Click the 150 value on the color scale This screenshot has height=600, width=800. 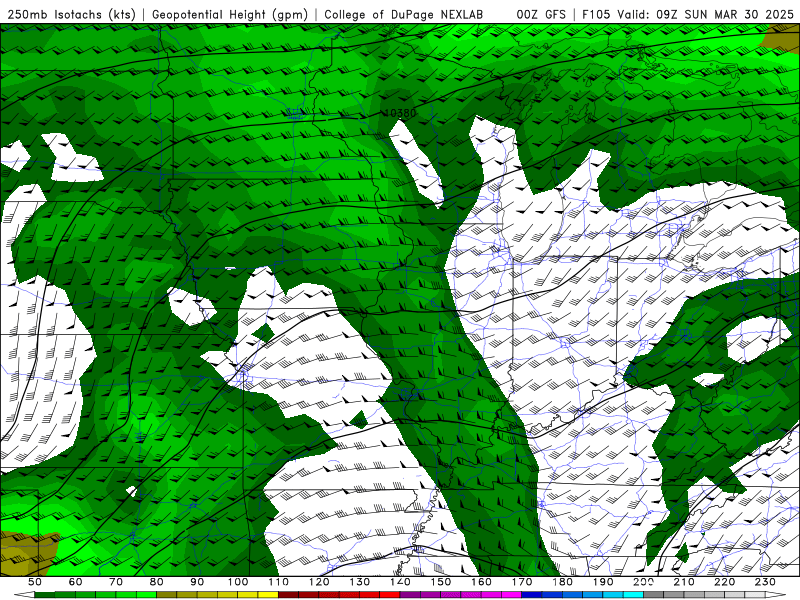click(x=441, y=582)
